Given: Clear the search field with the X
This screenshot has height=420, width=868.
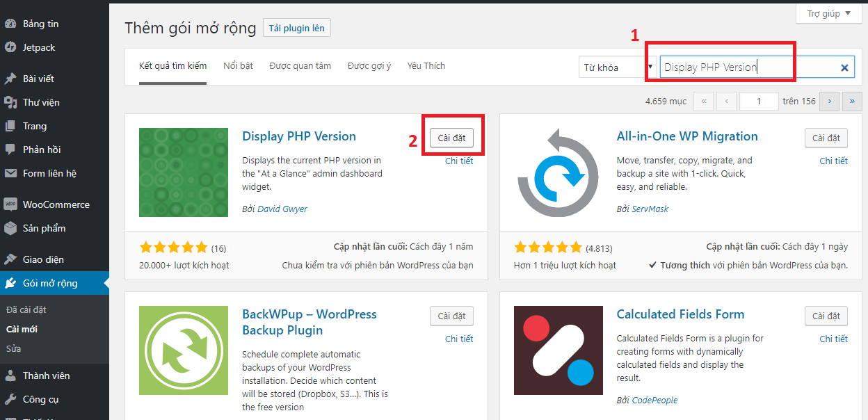Looking at the screenshot, I should click(x=844, y=67).
